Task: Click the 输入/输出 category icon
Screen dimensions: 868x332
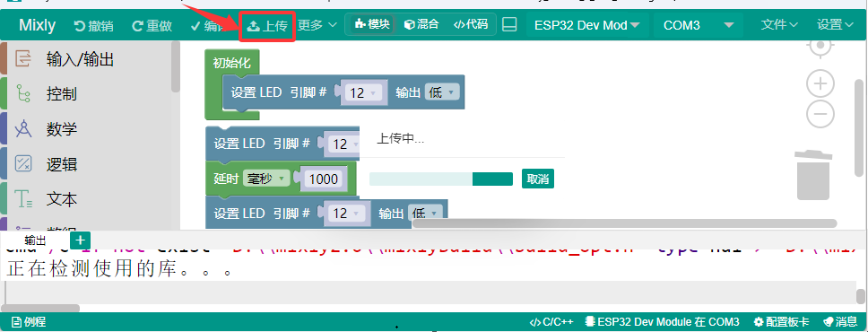Action: (23, 58)
